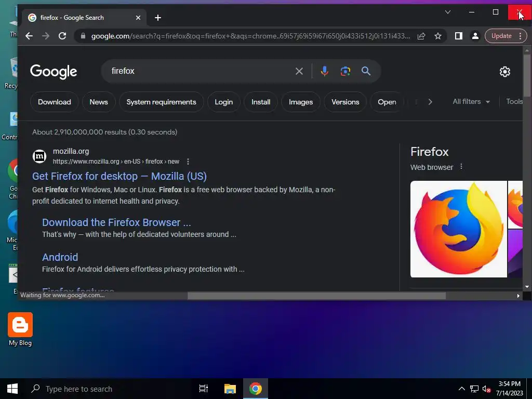Viewport: 532px width, 399px height.
Task: Open Google quick settings gear
Action: [505, 72]
